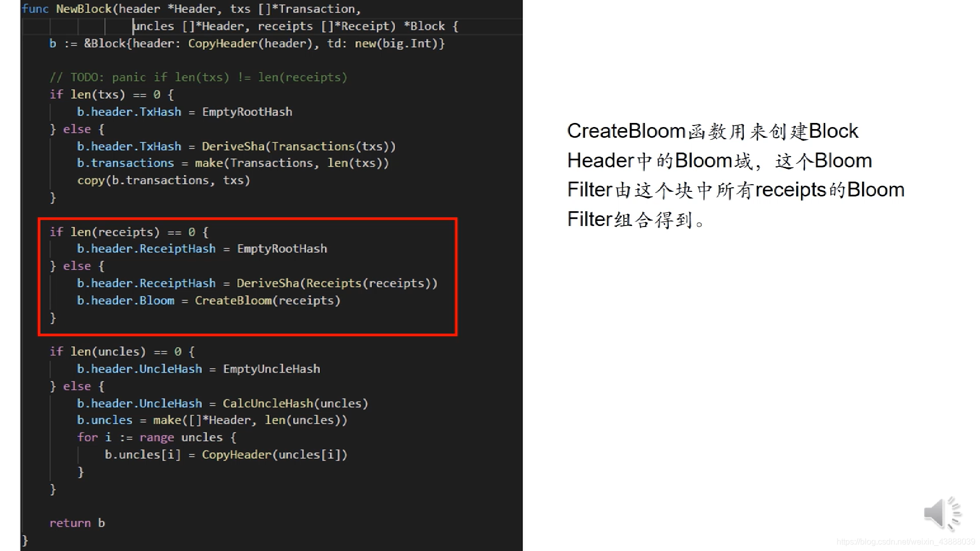
Task: Click 'if len(uncles) == 0 {' line
Action: 122,352
